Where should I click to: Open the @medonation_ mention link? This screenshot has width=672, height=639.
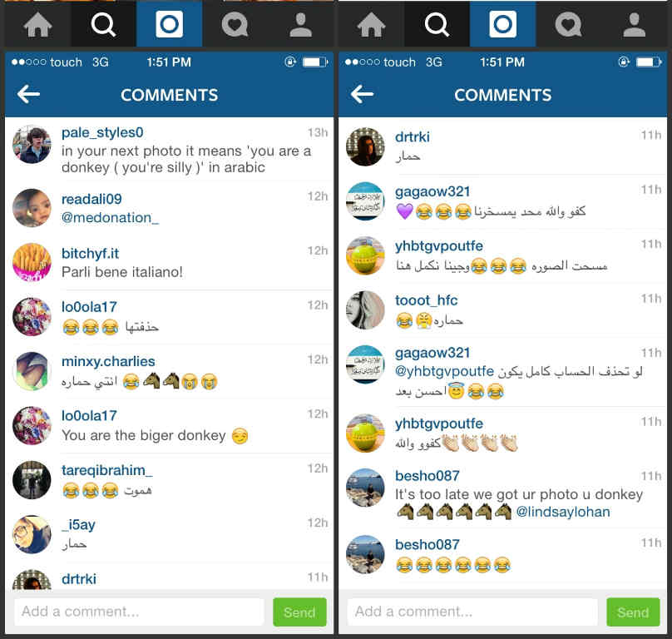tap(110, 217)
